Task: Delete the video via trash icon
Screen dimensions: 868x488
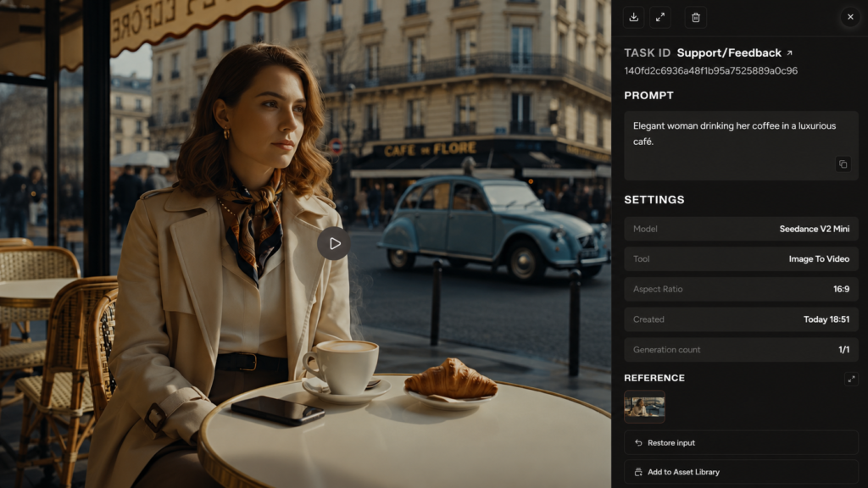Action: point(696,18)
